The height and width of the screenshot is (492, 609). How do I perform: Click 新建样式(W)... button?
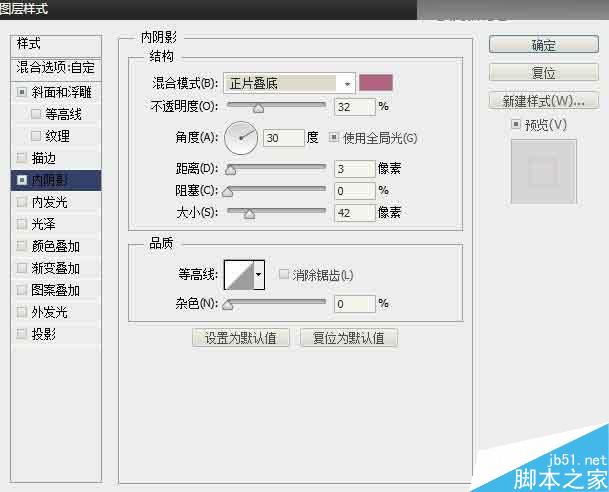coord(544,101)
